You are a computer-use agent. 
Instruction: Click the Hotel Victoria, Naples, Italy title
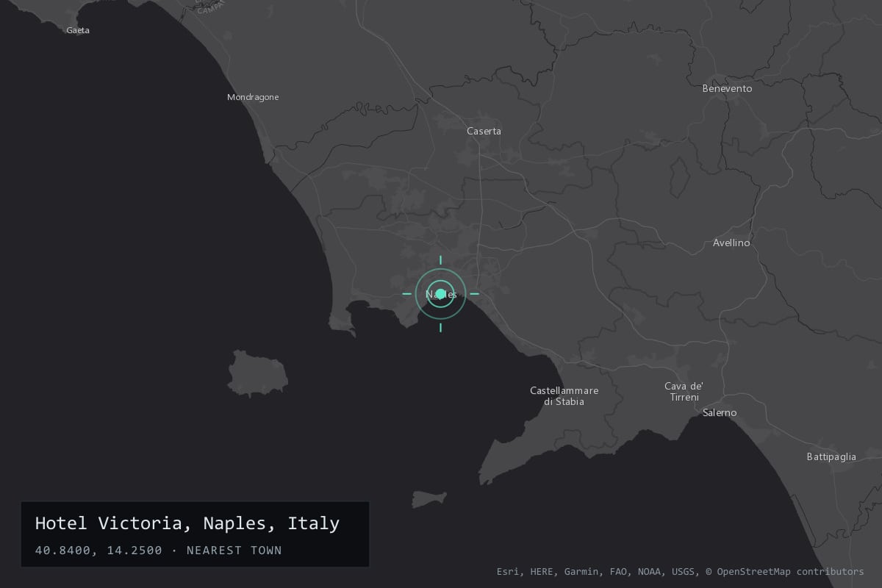187,523
